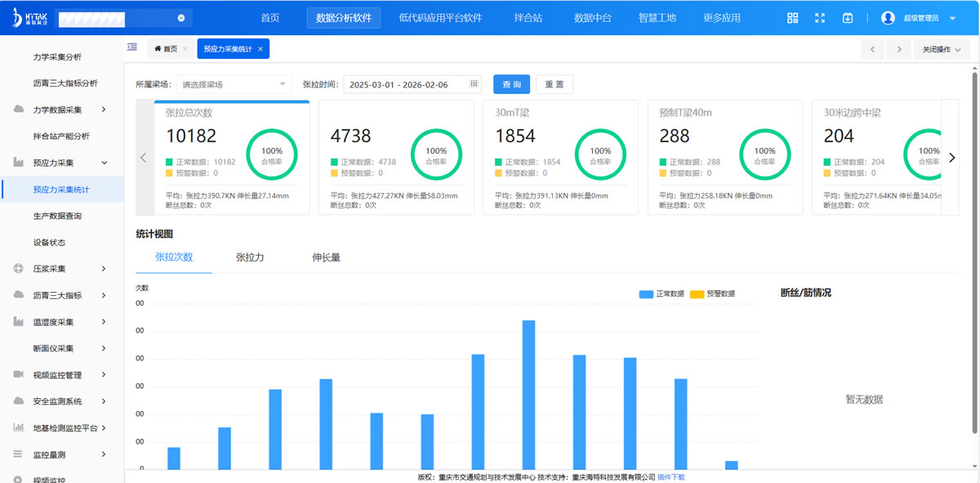The image size is (980, 483).
Task: Toggle fullscreen mode icon
Action: (x=820, y=18)
